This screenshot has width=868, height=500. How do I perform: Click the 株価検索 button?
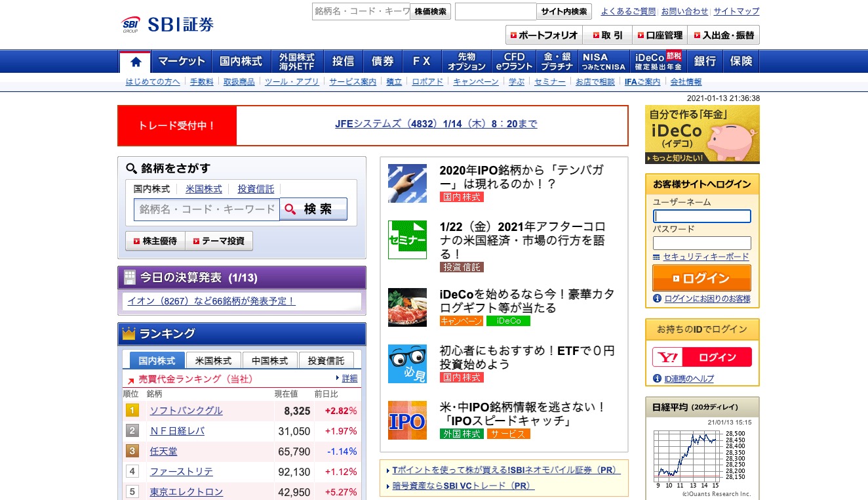pos(431,12)
